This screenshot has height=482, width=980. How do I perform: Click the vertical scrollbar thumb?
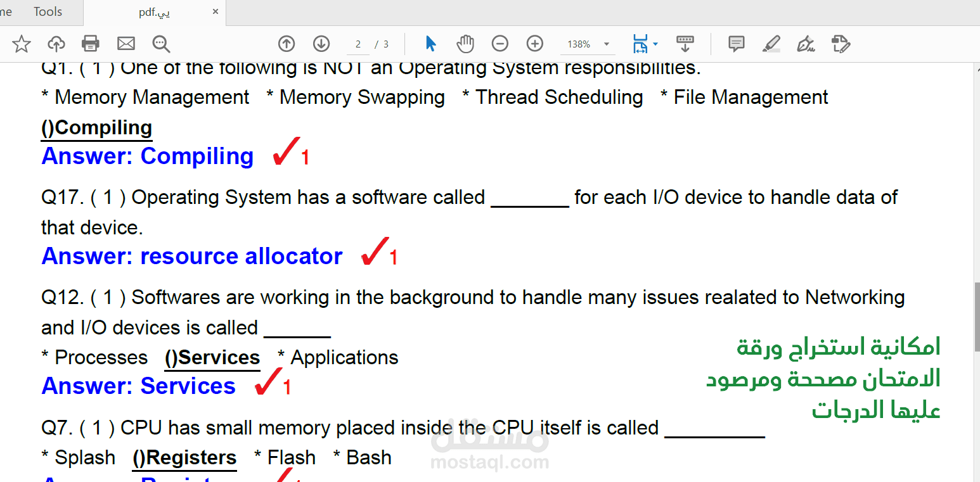tap(977, 317)
